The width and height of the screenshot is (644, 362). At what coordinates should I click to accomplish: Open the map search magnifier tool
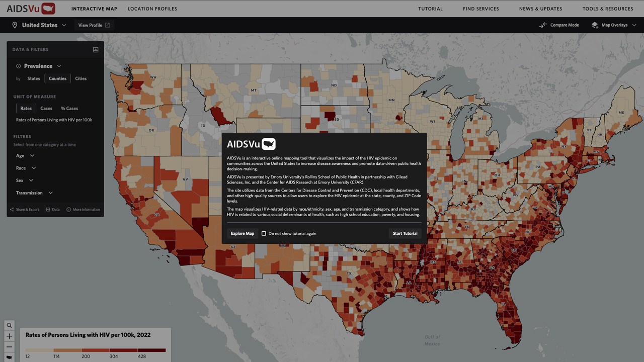click(9, 325)
